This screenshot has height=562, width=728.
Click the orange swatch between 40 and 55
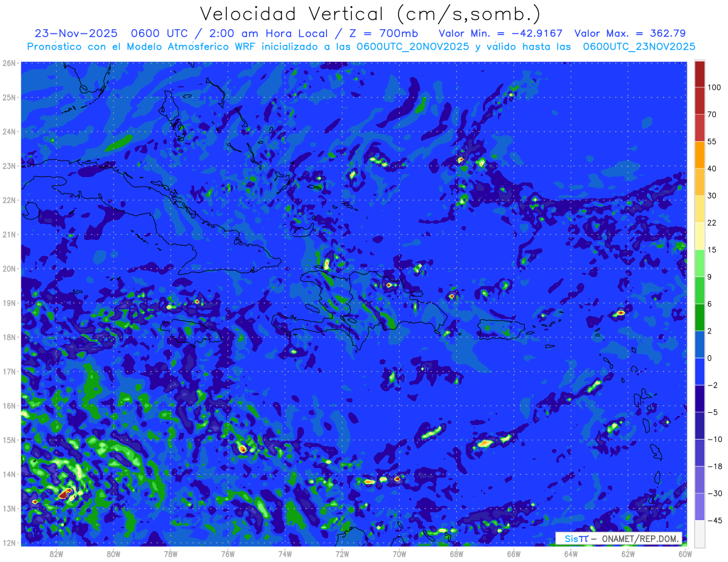point(699,154)
